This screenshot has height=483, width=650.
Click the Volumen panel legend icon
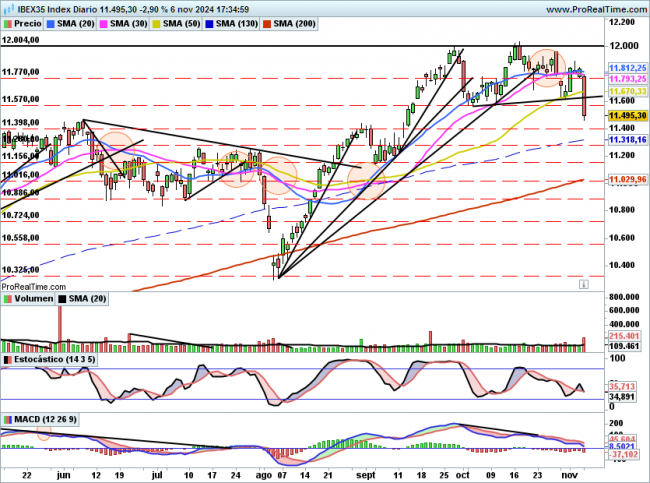click(6, 298)
